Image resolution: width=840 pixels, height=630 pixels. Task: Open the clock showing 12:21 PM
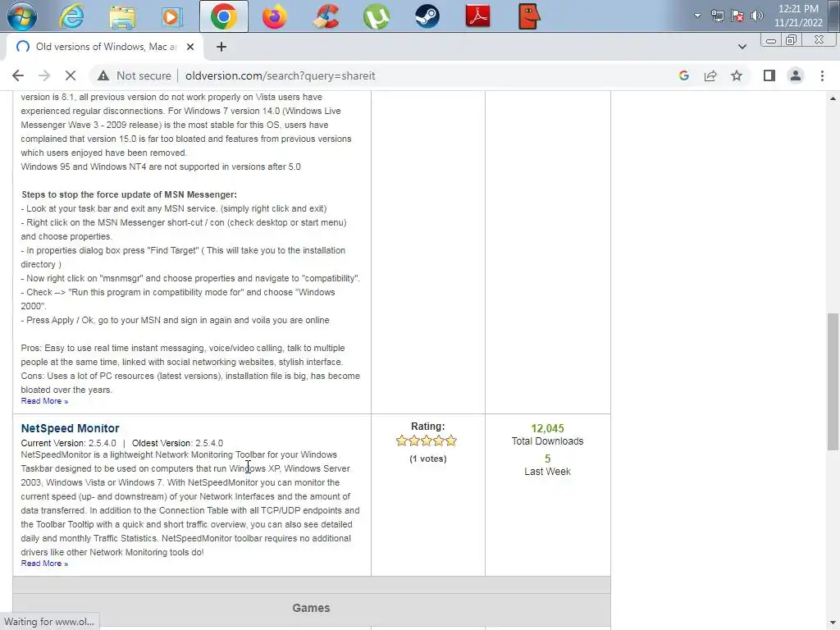click(798, 16)
